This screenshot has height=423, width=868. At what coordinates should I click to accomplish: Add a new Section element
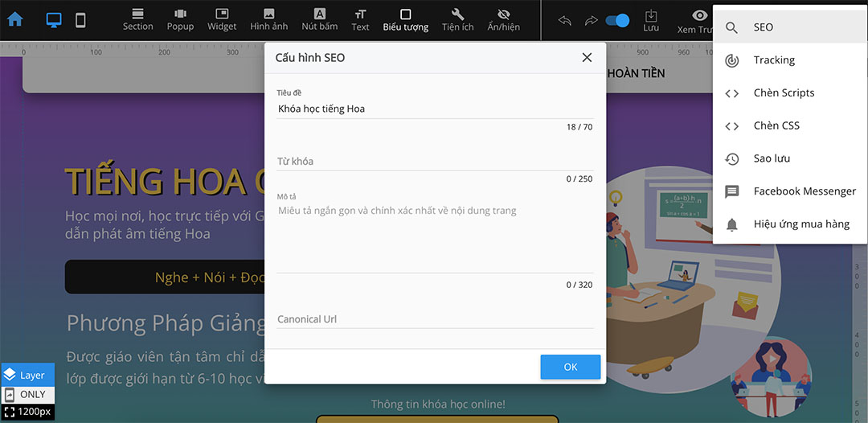[137, 20]
